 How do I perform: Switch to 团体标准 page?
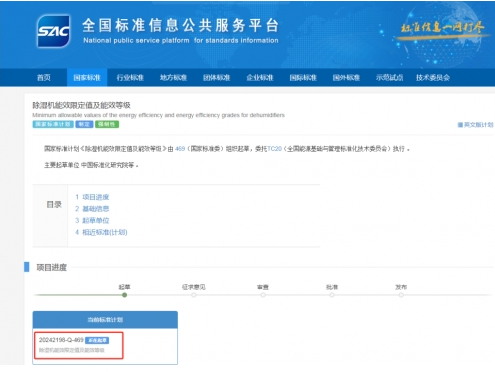(x=217, y=78)
